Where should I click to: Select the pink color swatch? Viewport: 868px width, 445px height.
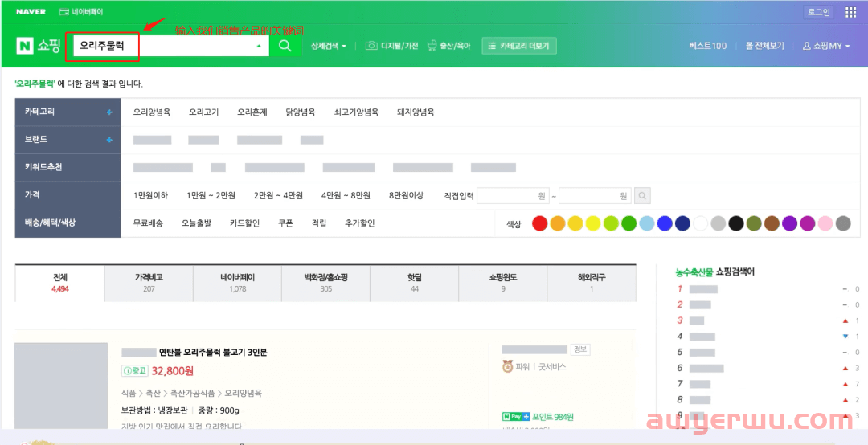(825, 223)
